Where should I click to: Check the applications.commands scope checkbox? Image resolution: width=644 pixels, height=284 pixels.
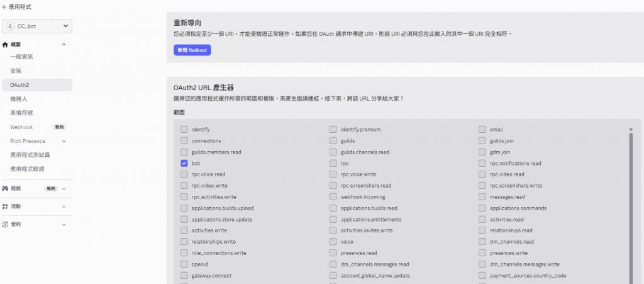point(482,208)
